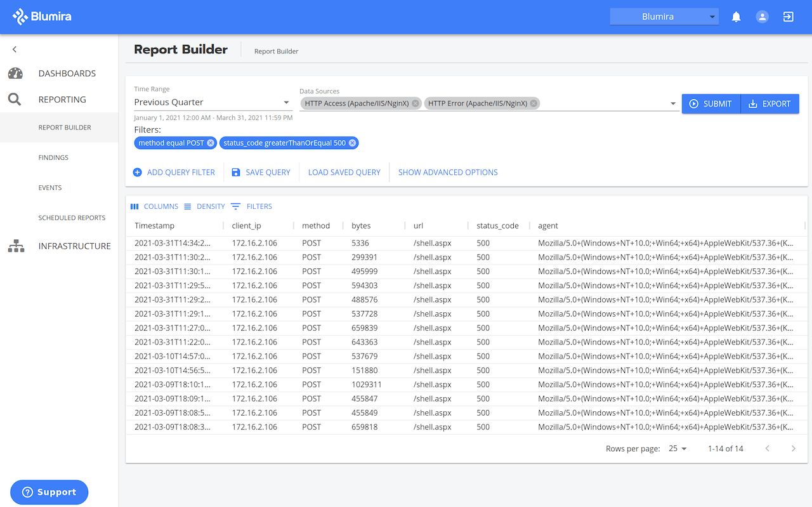The image size is (812, 507).
Task: Open the Previous Quarter time range dropdown
Action: tap(212, 102)
